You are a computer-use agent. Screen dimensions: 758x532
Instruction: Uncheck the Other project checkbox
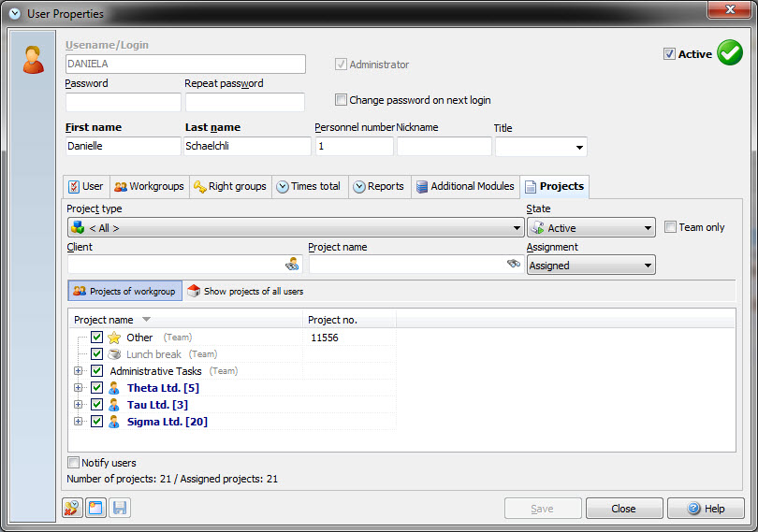(96, 337)
